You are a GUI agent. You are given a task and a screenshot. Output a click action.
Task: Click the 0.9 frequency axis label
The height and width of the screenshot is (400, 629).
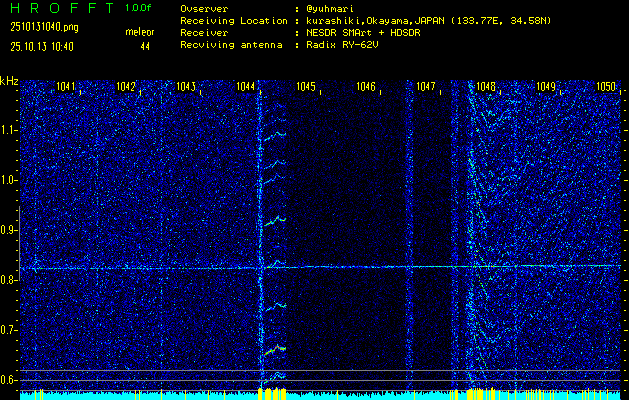[7, 230]
